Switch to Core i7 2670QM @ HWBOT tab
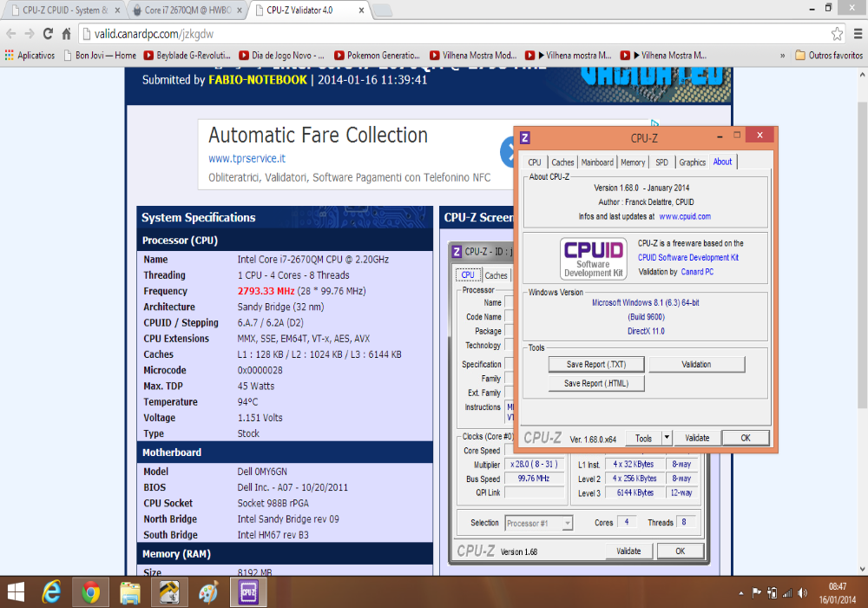 pyautogui.click(x=188, y=10)
